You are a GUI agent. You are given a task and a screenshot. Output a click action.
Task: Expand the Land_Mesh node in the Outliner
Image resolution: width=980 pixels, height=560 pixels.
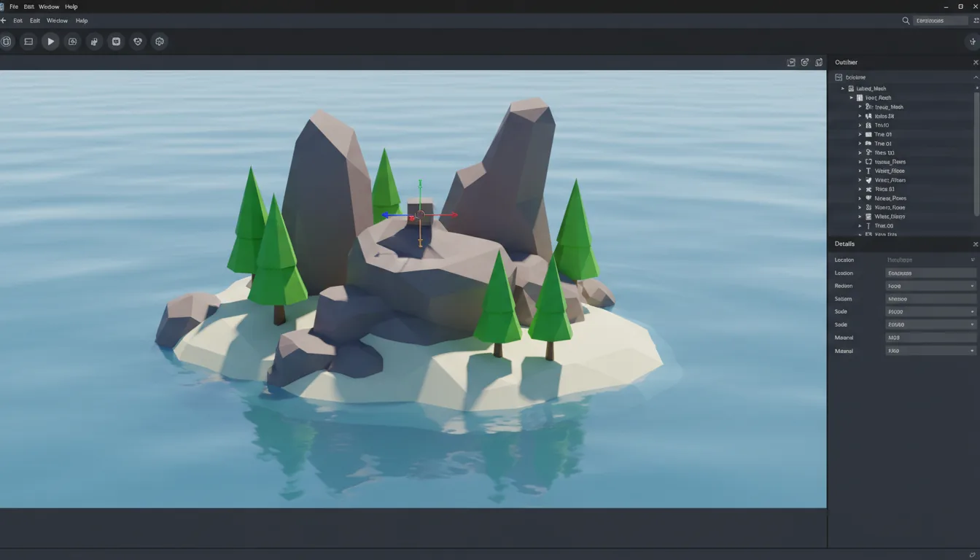coord(843,88)
